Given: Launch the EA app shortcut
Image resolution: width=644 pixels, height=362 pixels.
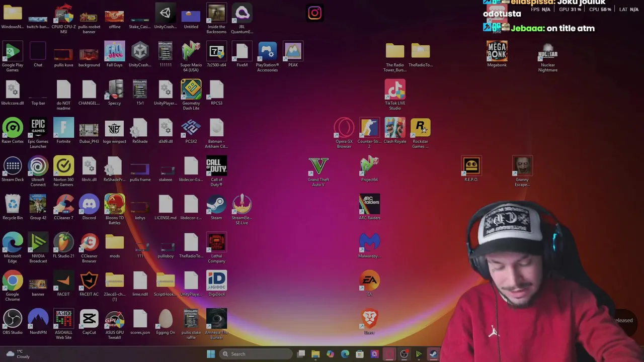Looking at the screenshot, I should click(x=369, y=284).
